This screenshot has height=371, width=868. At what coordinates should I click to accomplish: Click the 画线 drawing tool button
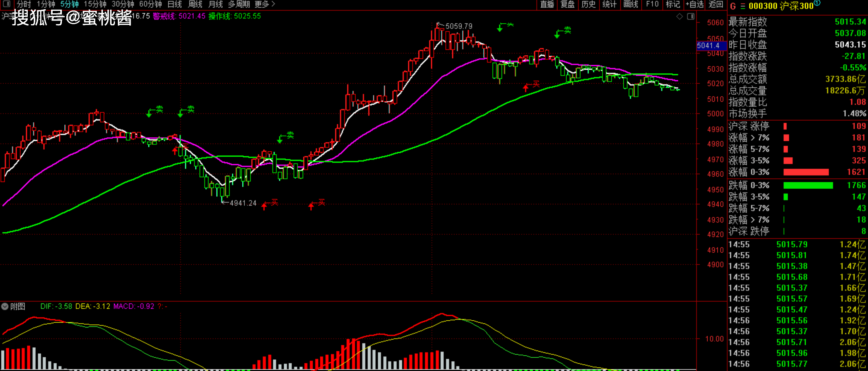pyautogui.click(x=631, y=4)
